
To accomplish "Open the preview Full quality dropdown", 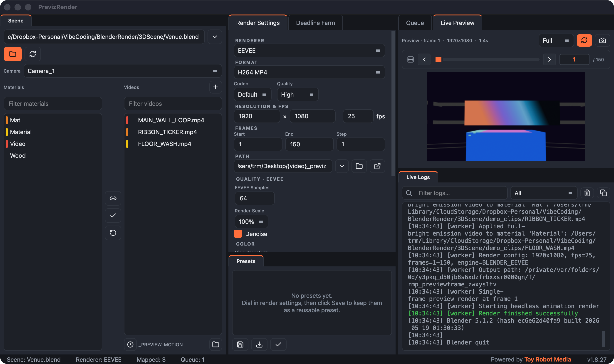I will click(x=556, y=40).
